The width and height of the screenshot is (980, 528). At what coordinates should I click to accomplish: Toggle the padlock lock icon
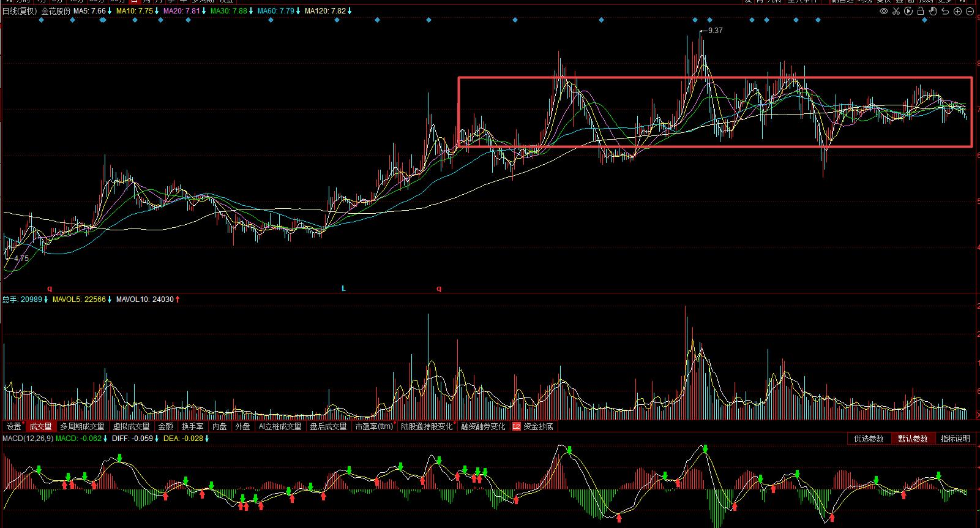[921, 11]
